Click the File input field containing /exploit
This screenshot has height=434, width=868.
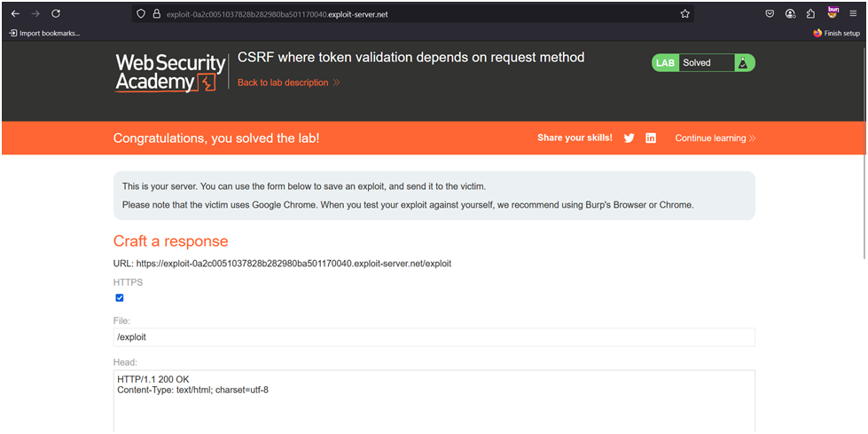(434, 337)
